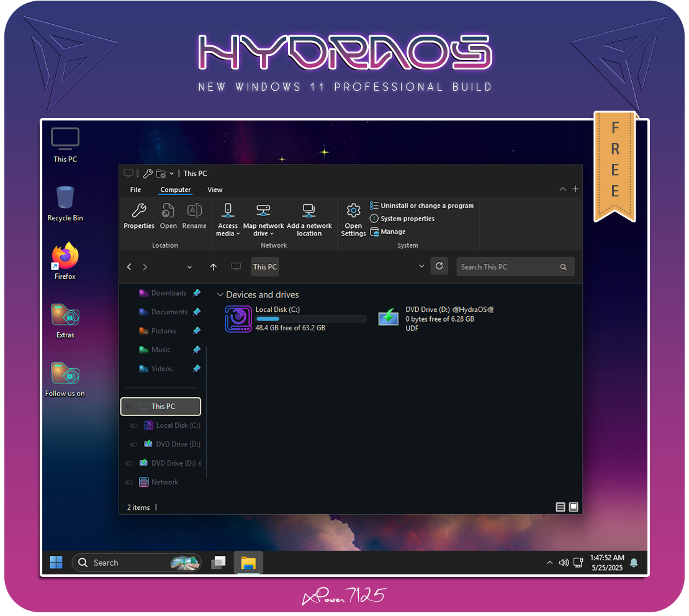Image resolution: width=689 pixels, height=616 pixels.
Task: Select the Local Disk (C:) drive icon
Action: pos(238,319)
